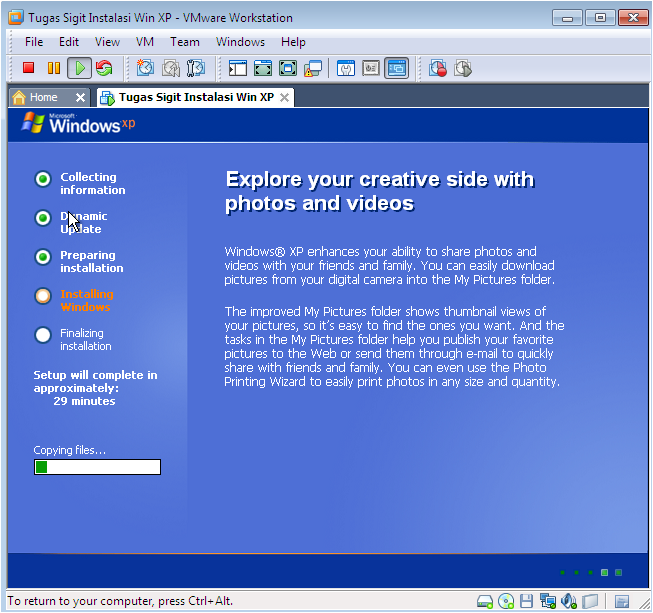Take a snapshot using the clock-with-star icon

coord(145,68)
